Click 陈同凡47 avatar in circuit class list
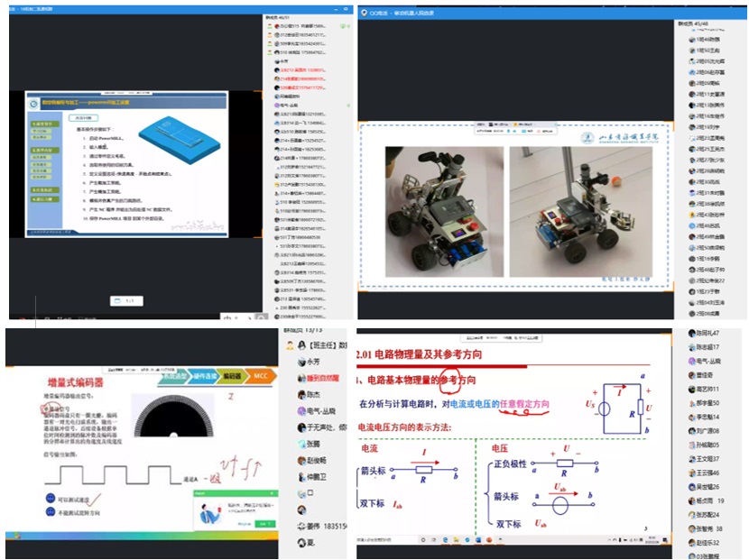Screen dimensions: 749x560 coord(691,334)
